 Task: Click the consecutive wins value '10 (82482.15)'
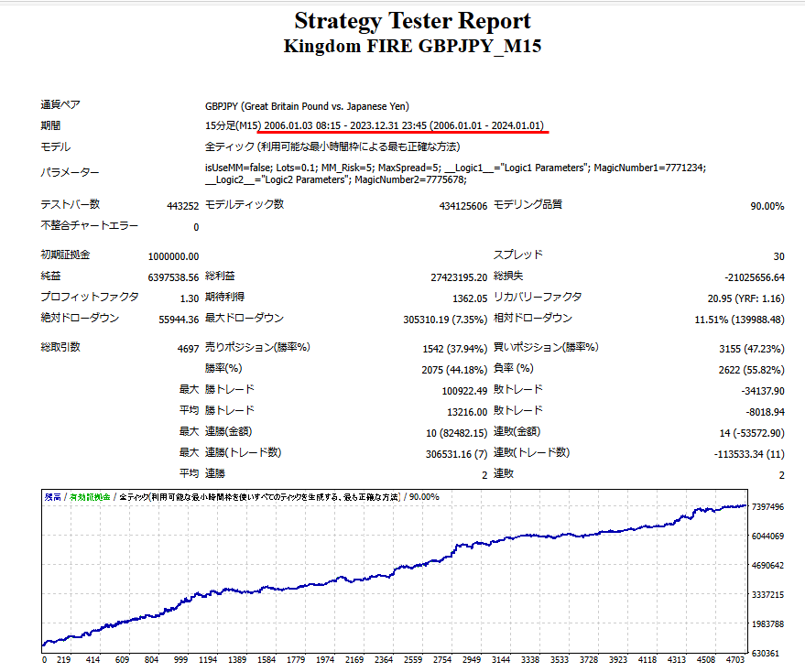tap(456, 433)
